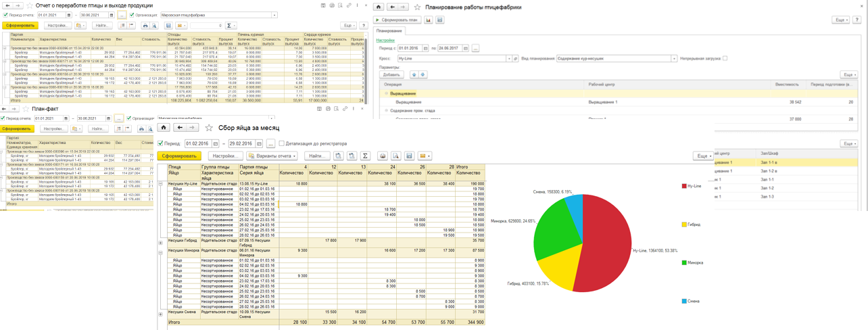Open Еще menu in Отчет о переработке window

click(348, 26)
